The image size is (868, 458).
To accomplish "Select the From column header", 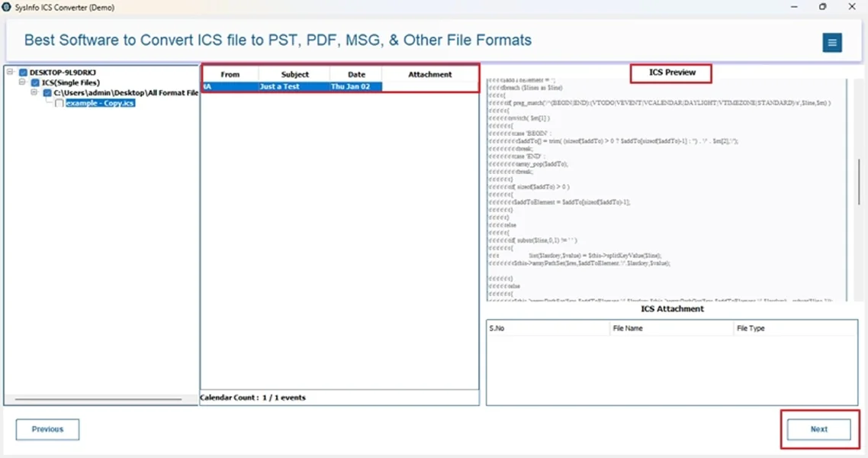I will (x=229, y=74).
